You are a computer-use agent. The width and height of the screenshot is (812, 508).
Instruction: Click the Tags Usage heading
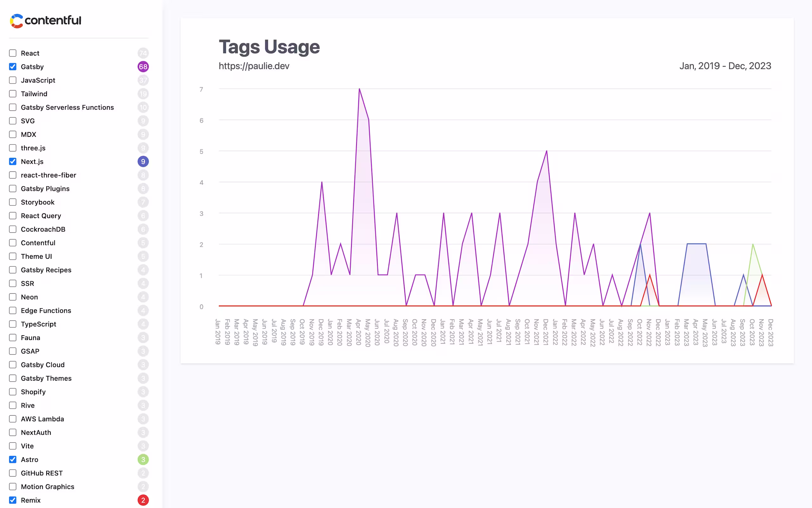click(x=269, y=47)
